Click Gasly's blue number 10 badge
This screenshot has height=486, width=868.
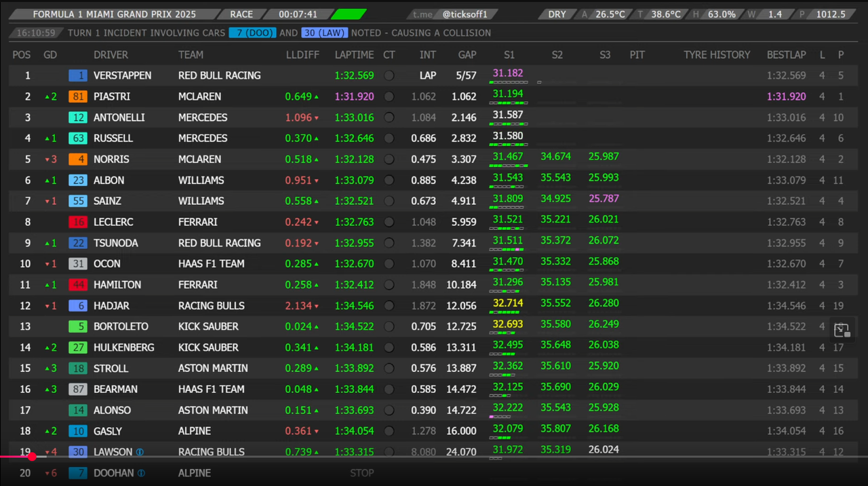click(x=78, y=431)
